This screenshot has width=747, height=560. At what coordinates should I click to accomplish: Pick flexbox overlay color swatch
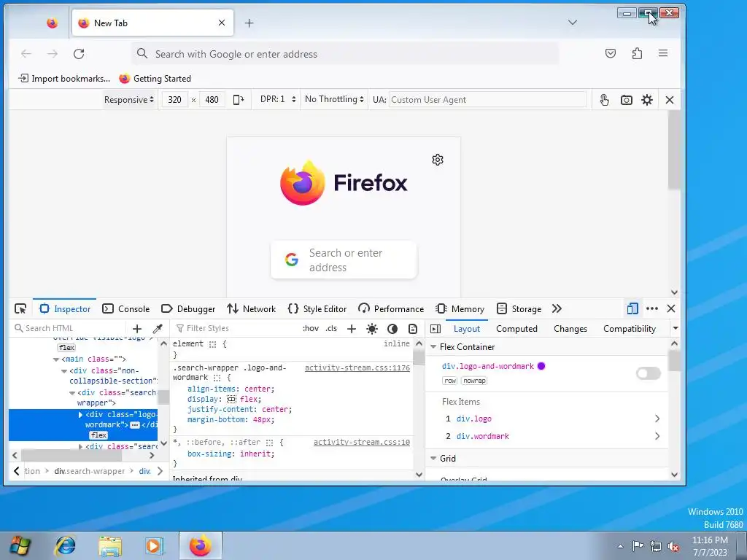pos(541,366)
